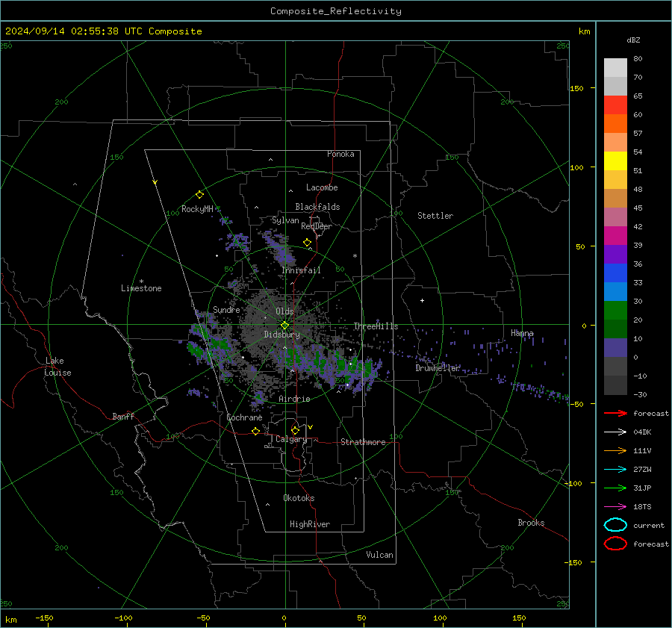Click the asterisk marker above Limestone

pyautogui.click(x=141, y=282)
